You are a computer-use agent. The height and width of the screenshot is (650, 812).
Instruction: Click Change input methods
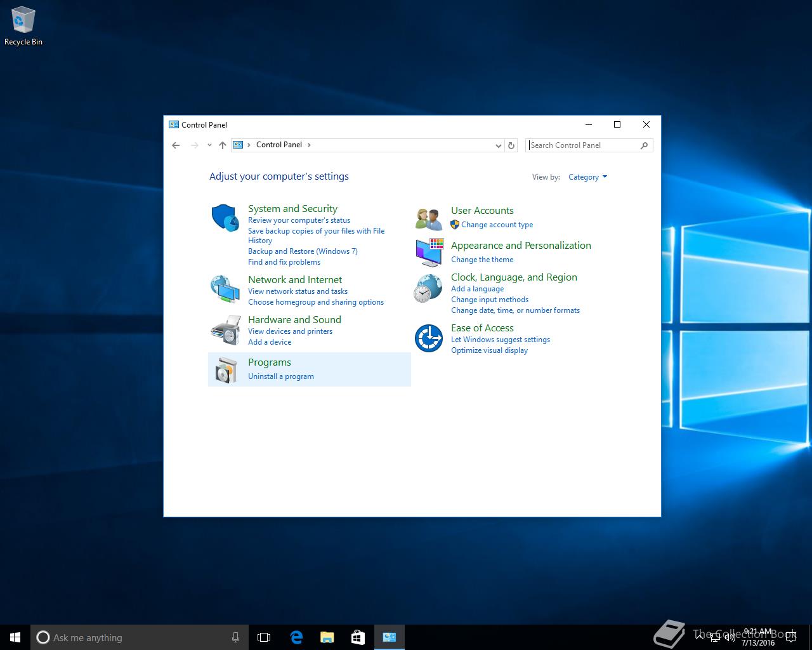coord(490,300)
